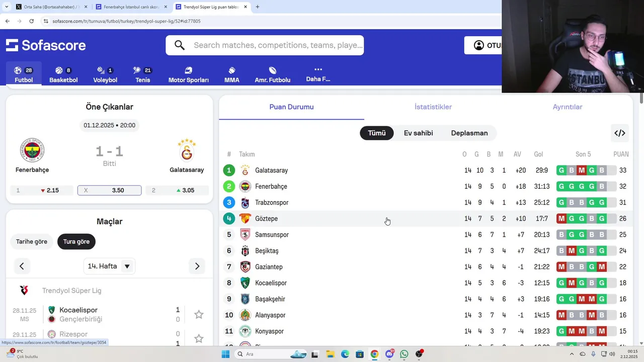Open the İstatistikler tab

click(x=433, y=107)
